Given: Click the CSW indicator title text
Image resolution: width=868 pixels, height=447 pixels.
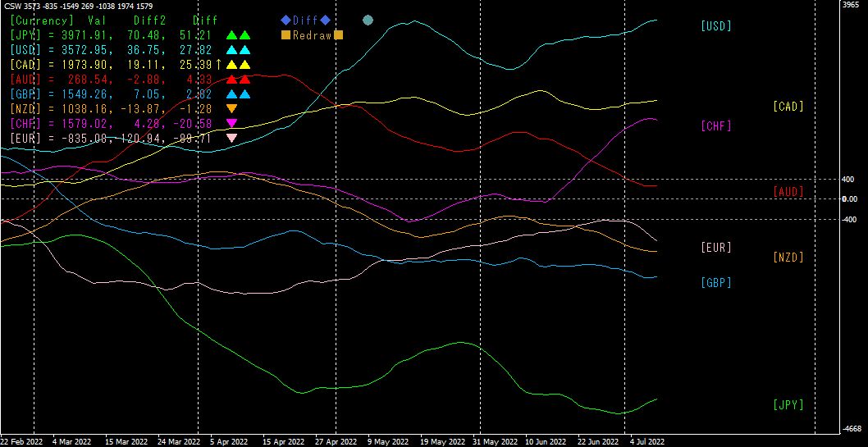Looking at the screenshot, I should 79,6.
